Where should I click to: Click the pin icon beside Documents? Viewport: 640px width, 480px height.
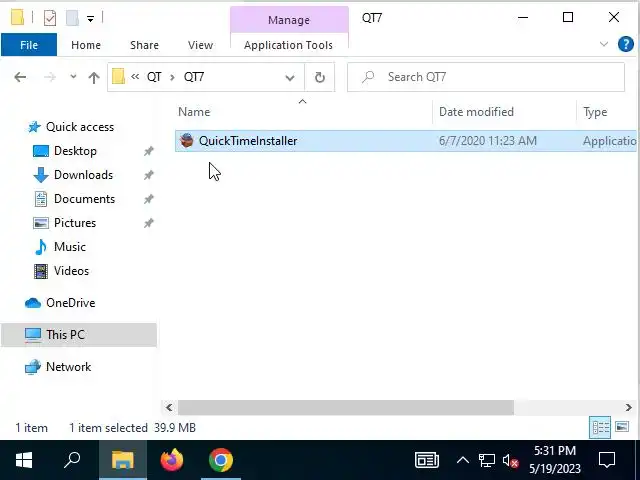click(149, 199)
